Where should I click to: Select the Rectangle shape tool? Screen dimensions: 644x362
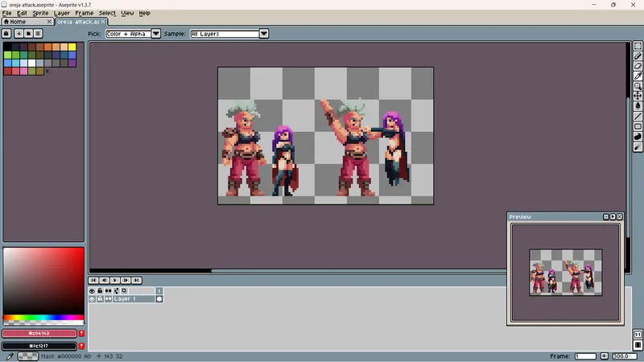point(638,126)
